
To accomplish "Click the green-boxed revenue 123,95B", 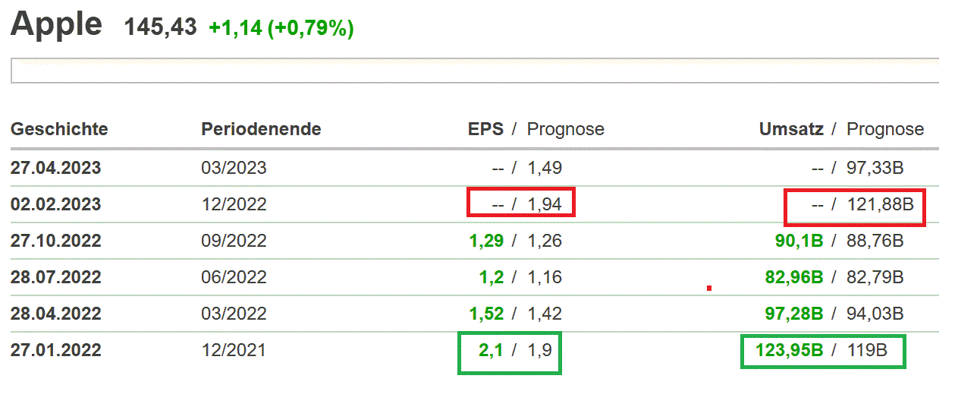I will pos(790,350).
